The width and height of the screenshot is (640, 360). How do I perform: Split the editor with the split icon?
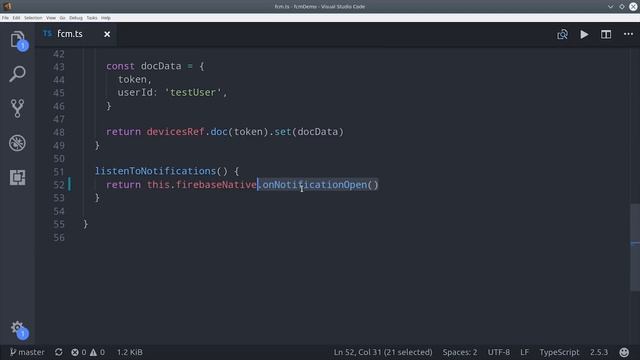[606, 34]
